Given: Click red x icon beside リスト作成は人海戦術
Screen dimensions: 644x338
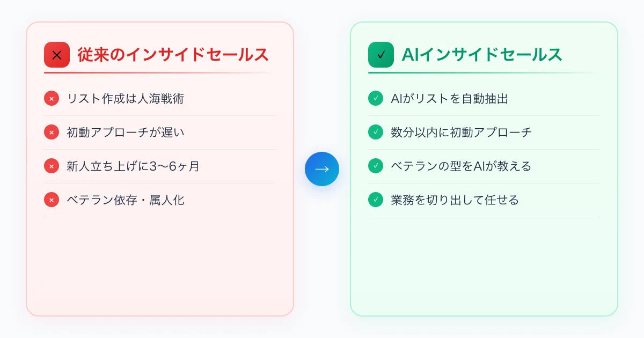Looking at the screenshot, I should (52, 99).
